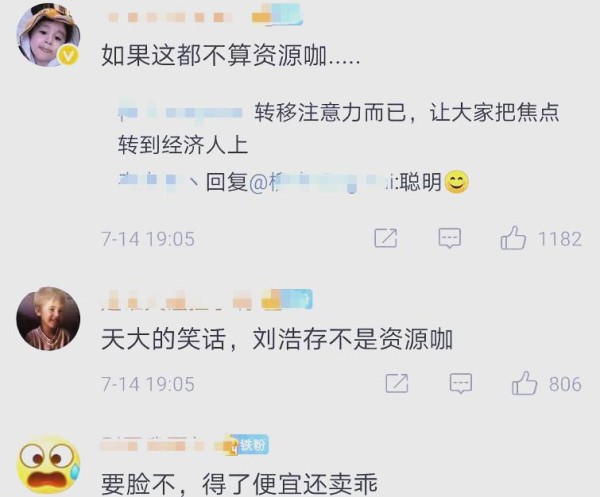The height and width of the screenshot is (497, 600).
Task: Reply to the 如果这都不算资源咖 comment
Action: click(450, 238)
